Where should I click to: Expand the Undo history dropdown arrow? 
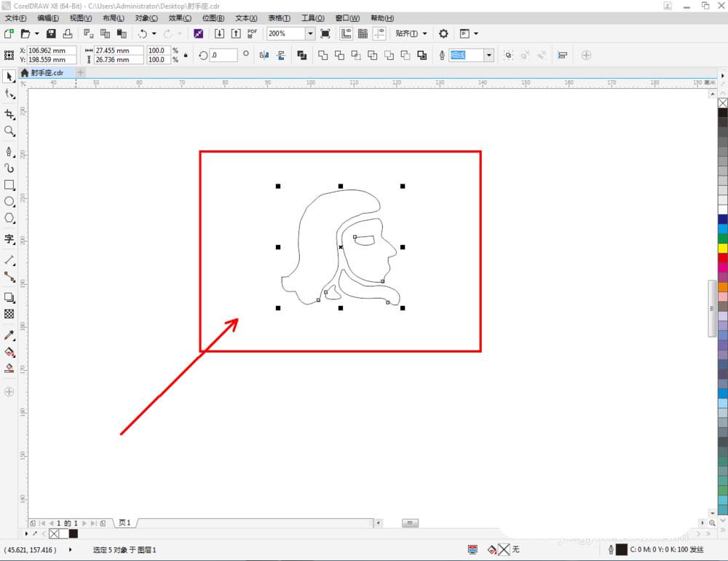(154, 34)
